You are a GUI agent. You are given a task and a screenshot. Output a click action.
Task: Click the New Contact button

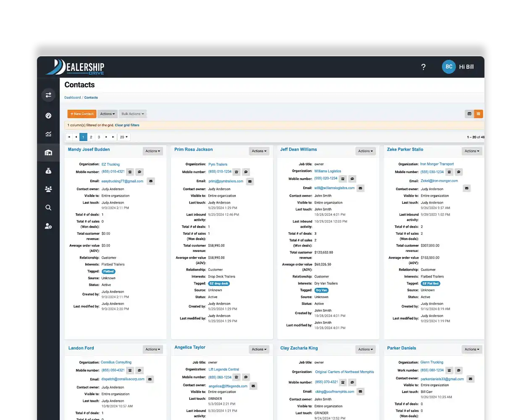(82, 113)
